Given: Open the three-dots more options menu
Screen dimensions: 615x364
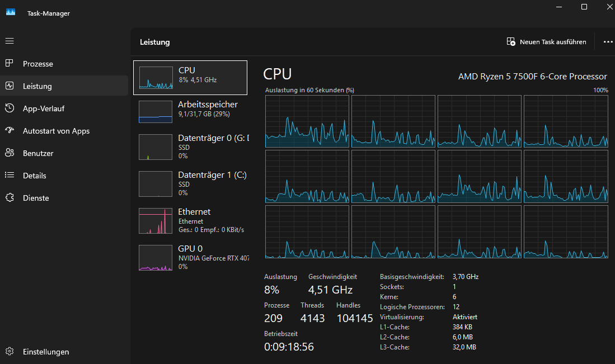Looking at the screenshot, I should (608, 42).
